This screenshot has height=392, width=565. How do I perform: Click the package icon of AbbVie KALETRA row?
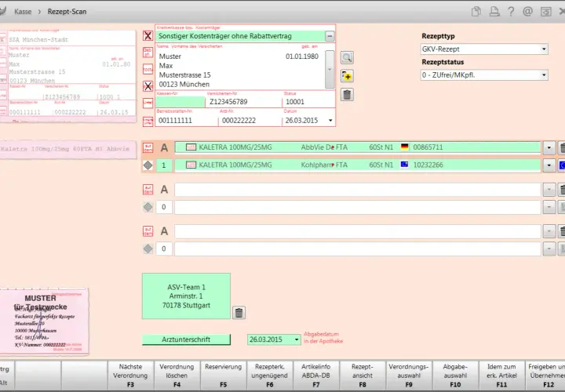tap(191, 147)
